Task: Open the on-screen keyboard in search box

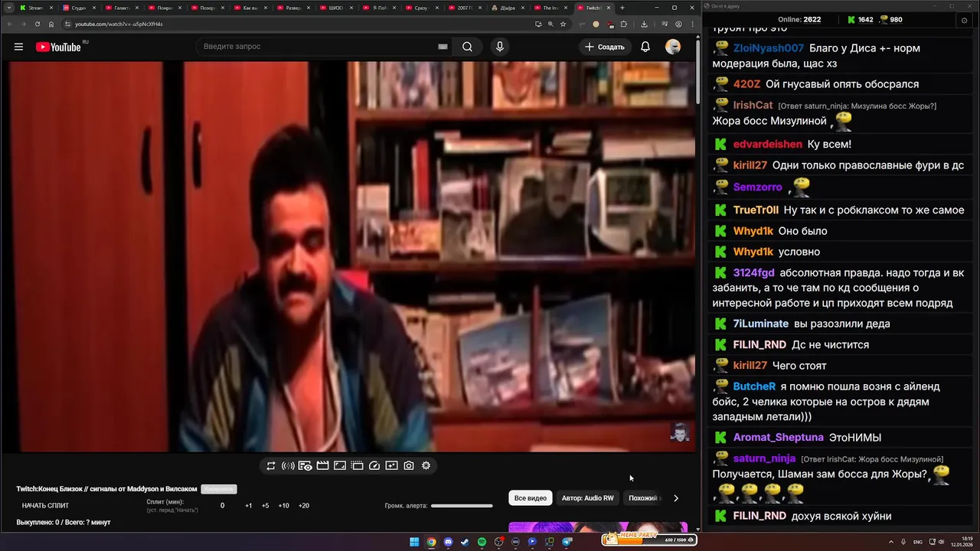Action: 443,47
